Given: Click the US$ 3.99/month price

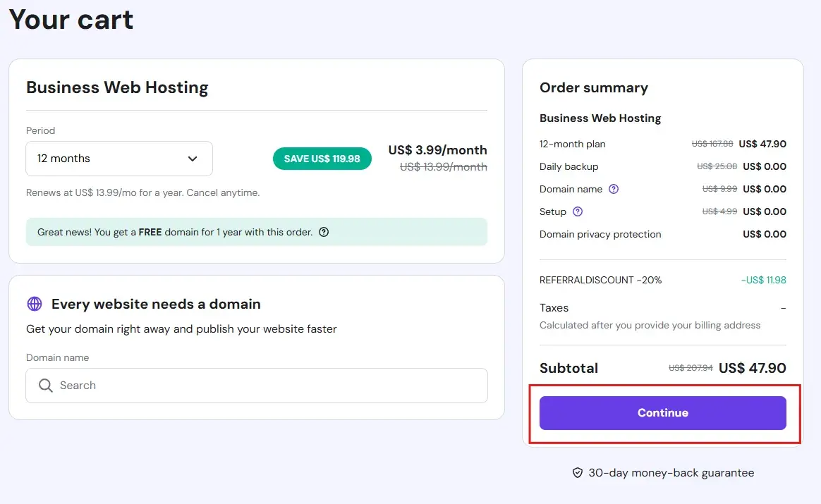Looking at the screenshot, I should point(437,150).
